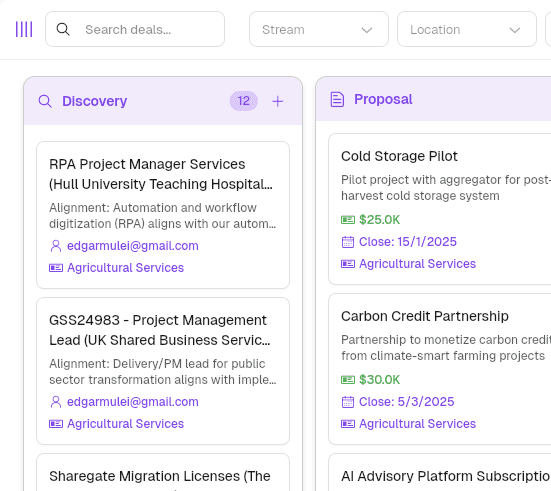The image size is (551, 491).
Task: Click Agricultural Services on Cold Storage Pilot card
Action: 417,264
